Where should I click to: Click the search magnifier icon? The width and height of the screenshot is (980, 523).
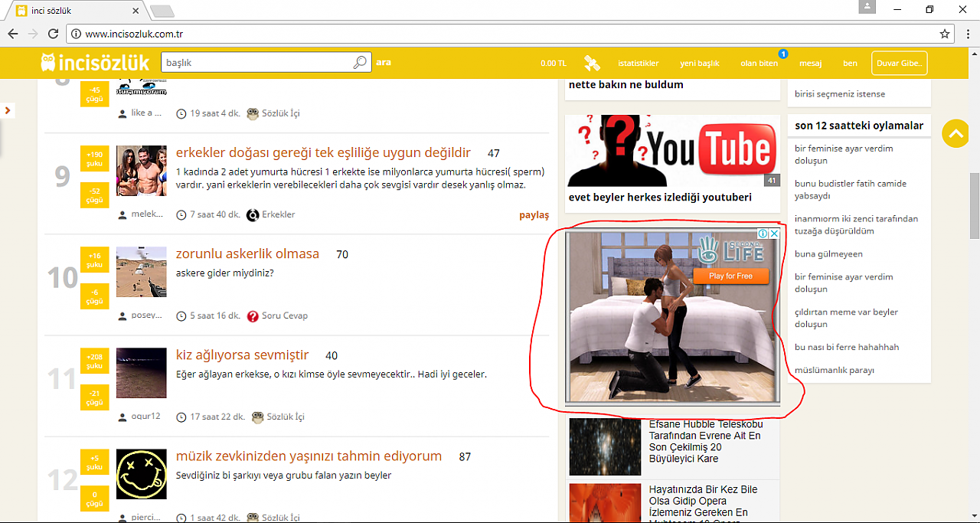coord(360,63)
